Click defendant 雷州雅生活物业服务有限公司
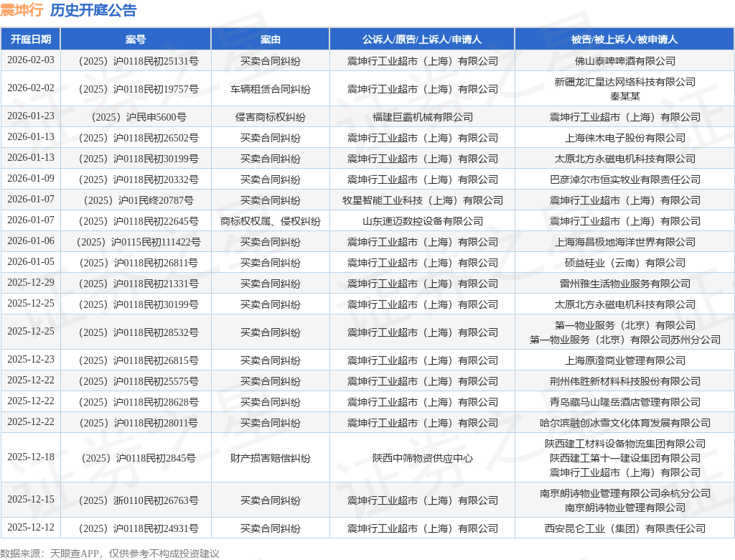Viewport: 735px width, 560px height. (625, 284)
